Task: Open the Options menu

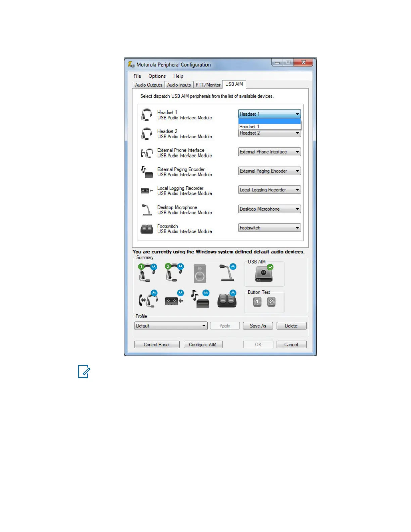Action: [157, 76]
